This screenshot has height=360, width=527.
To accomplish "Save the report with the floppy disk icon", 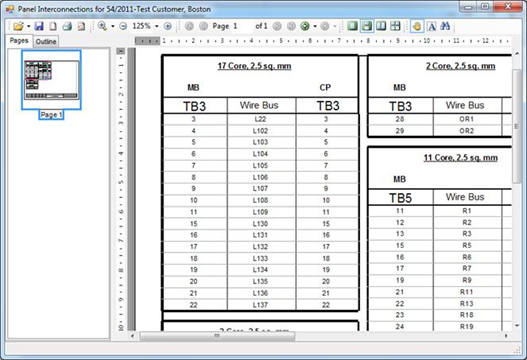I will pos(39,26).
